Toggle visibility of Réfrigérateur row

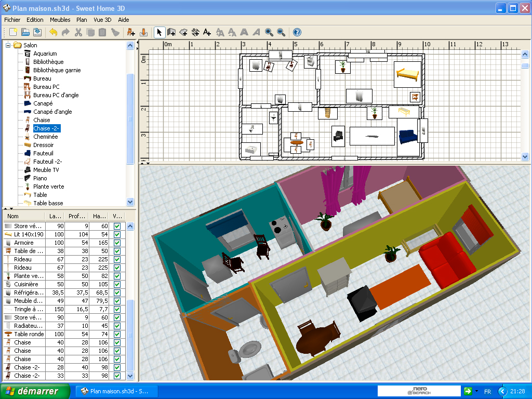click(117, 292)
